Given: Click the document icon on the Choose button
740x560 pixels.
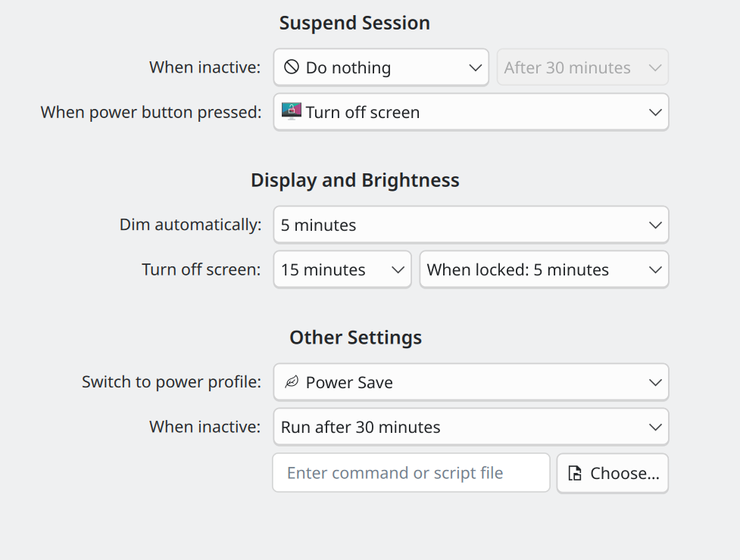Looking at the screenshot, I should coord(576,474).
